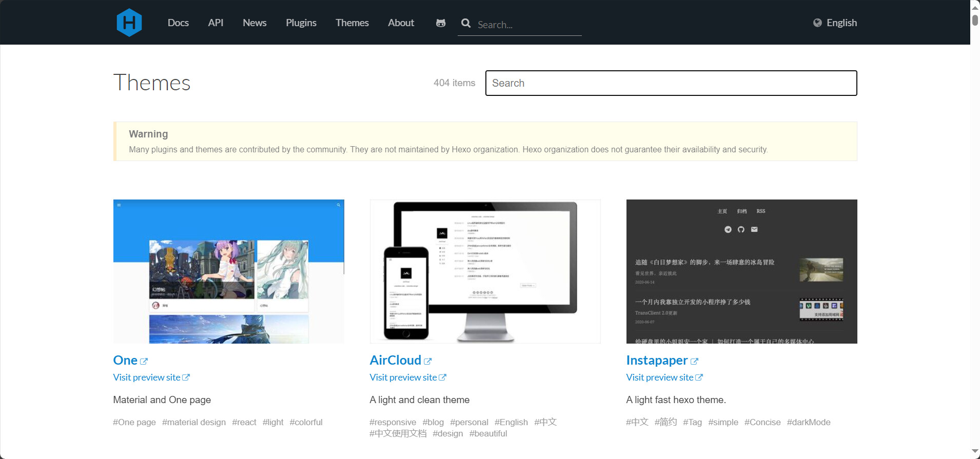Visit preview site for Instapaper theme
This screenshot has height=459, width=980.
click(x=660, y=377)
